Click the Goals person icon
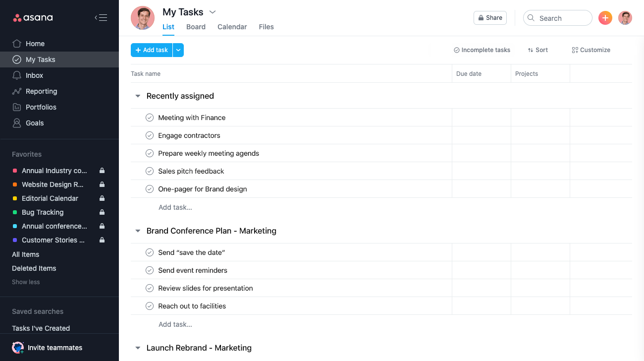This screenshot has height=361, width=644. (17, 123)
